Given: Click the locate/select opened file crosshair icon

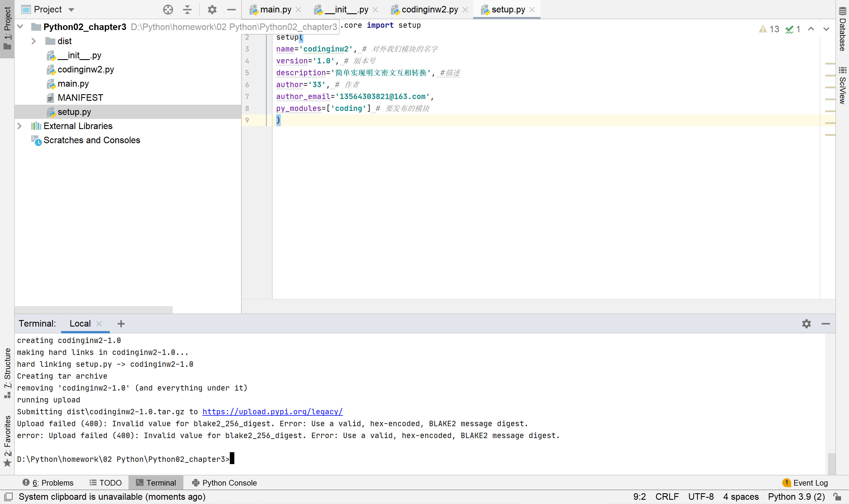Looking at the screenshot, I should [x=168, y=10].
